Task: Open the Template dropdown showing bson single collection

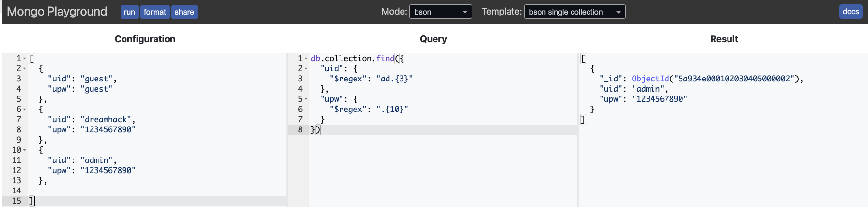Action: click(574, 12)
